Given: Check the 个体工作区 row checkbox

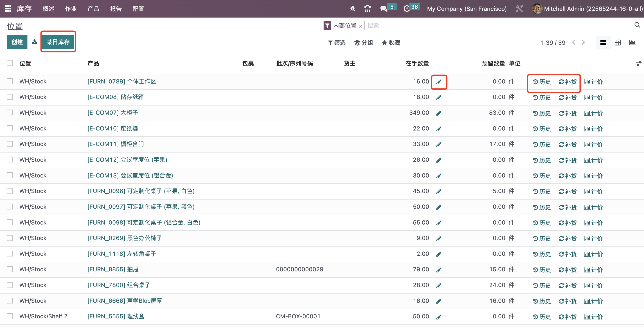Looking at the screenshot, I should click(10, 81).
